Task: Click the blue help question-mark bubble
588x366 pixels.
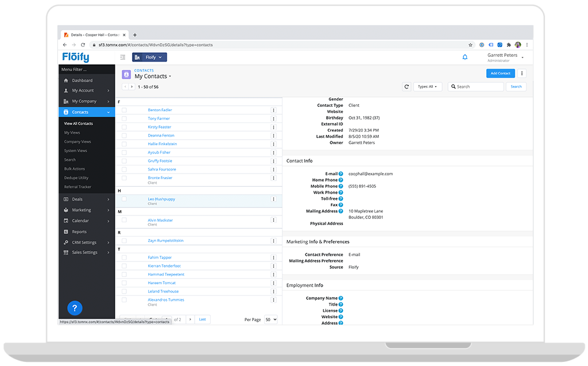Action: click(x=75, y=308)
